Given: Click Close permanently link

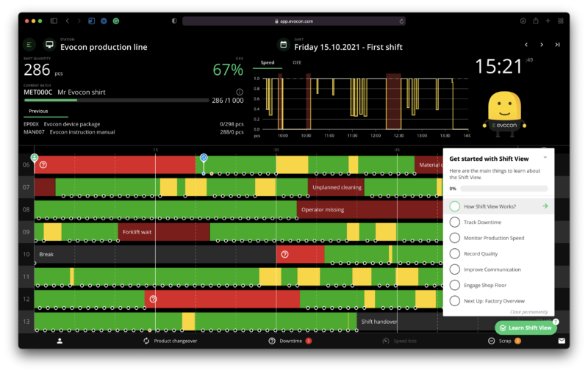Looking at the screenshot, I should click(x=528, y=312).
